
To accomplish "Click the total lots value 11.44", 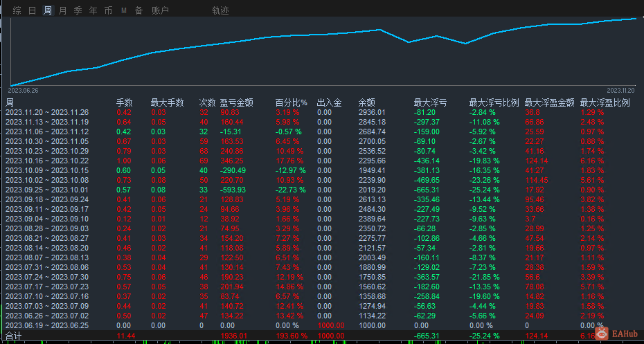I will tap(125, 336).
